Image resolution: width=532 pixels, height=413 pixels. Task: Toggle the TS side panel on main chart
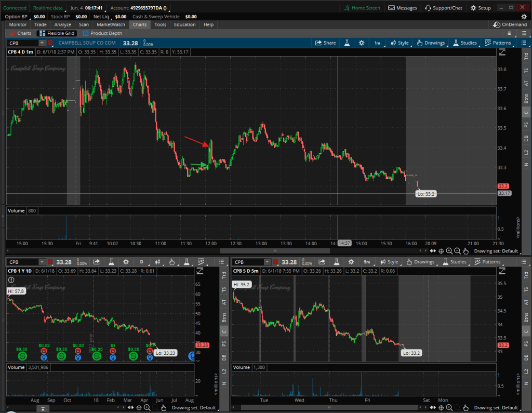(x=526, y=70)
